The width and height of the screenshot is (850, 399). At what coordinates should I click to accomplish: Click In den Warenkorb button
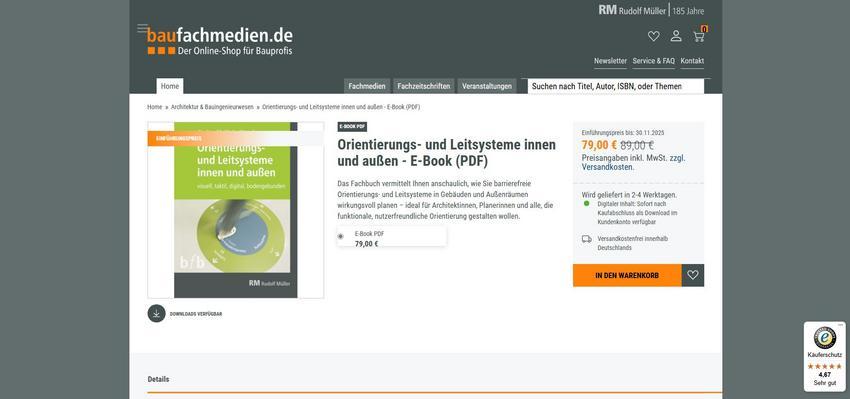pos(627,275)
